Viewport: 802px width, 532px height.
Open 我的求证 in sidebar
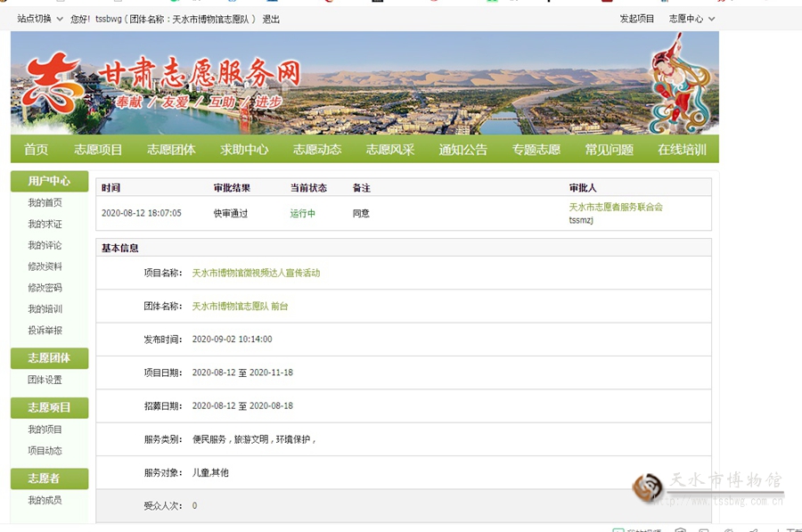[x=45, y=224]
